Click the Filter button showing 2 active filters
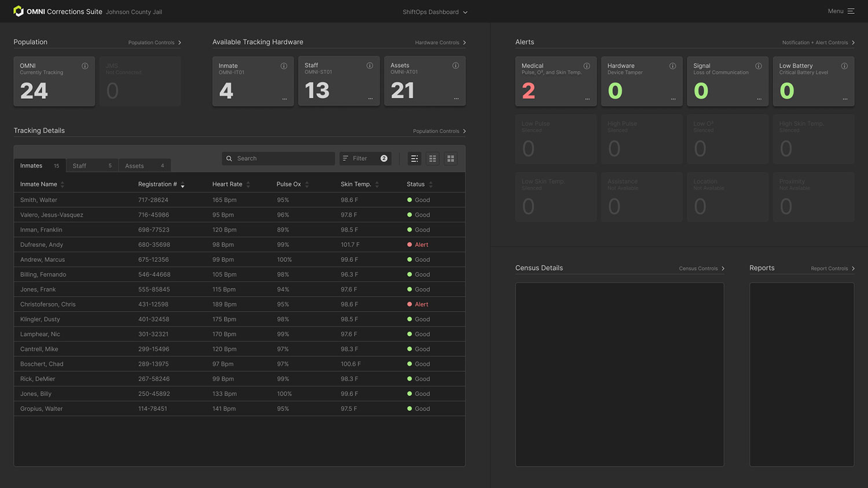The height and width of the screenshot is (488, 868). (365, 158)
